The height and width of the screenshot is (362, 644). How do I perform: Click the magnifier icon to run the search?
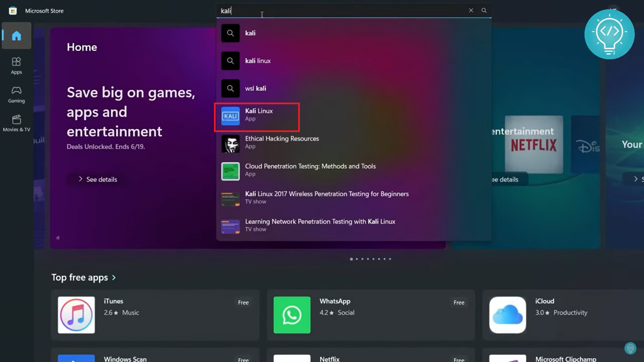point(484,10)
